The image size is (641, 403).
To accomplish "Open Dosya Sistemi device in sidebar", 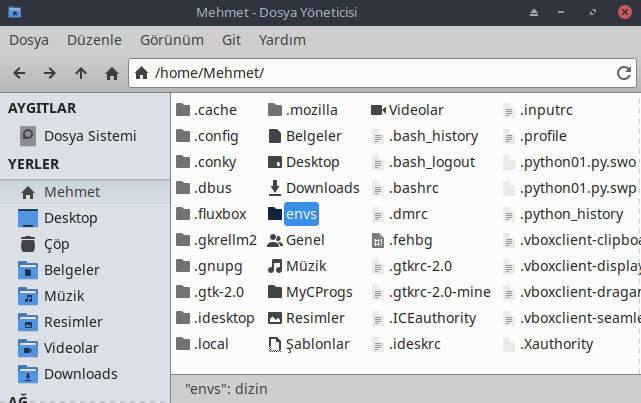I will (78, 136).
